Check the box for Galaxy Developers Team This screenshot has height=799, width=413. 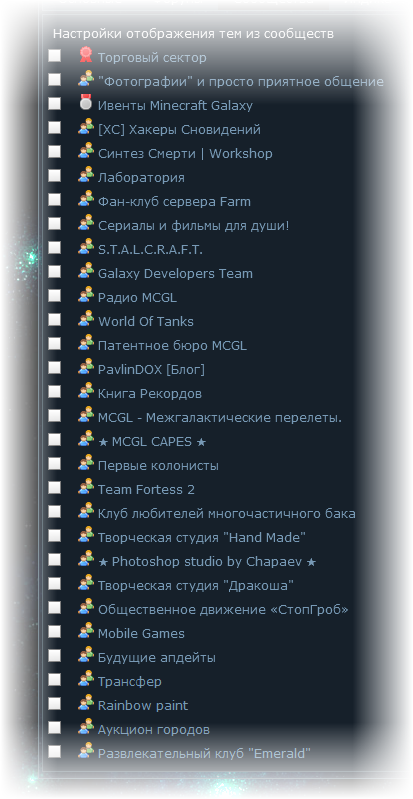point(55,272)
